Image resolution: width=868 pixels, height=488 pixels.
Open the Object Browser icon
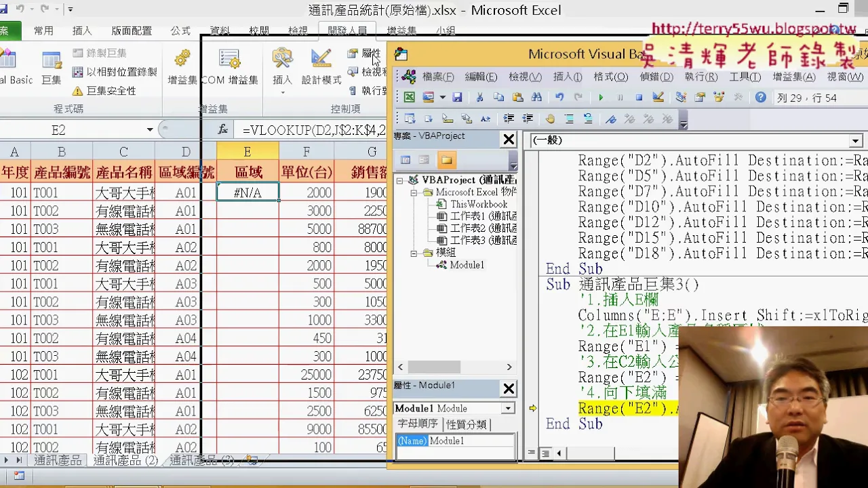pyautogui.click(x=719, y=98)
